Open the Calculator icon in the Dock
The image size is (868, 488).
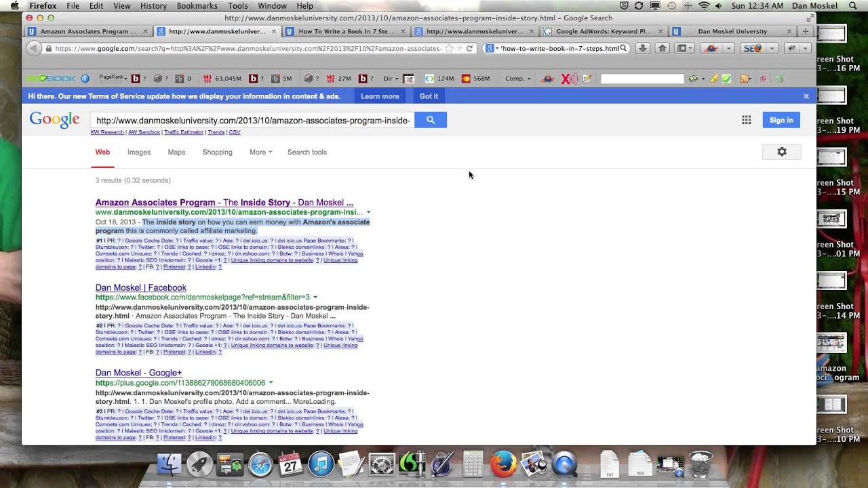click(x=473, y=465)
